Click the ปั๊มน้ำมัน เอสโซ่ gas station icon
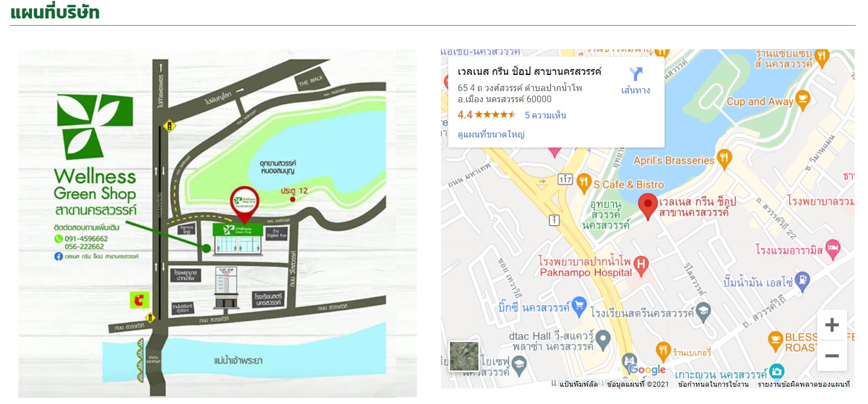The width and height of the screenshot is (868, 404). [803, 281]
